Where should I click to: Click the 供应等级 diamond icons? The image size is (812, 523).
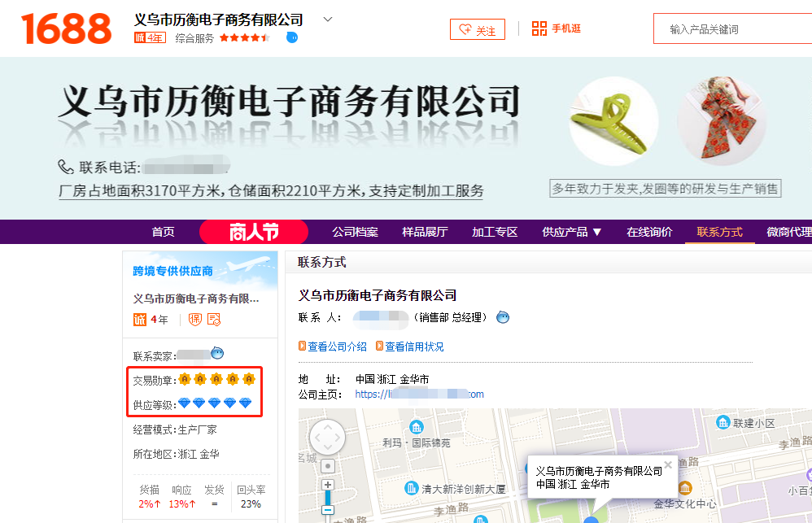(215, 403)
